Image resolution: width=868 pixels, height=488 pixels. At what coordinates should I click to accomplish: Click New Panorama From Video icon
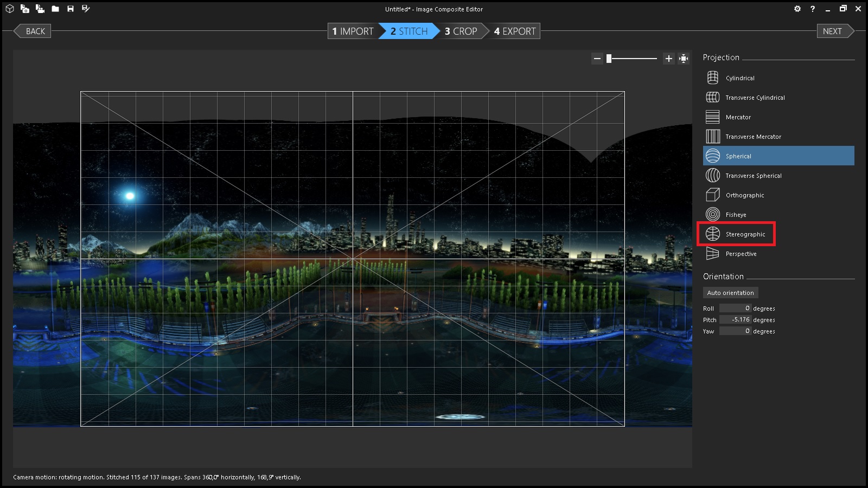[x=40, y=9]
